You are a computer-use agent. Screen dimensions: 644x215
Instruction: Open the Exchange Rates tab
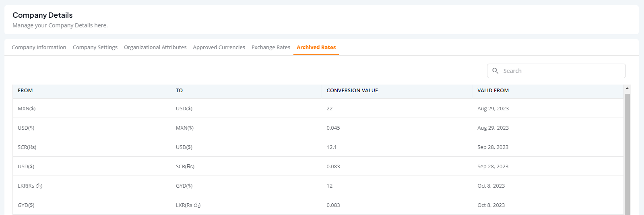pyautogui.click(x=271, y=47)
